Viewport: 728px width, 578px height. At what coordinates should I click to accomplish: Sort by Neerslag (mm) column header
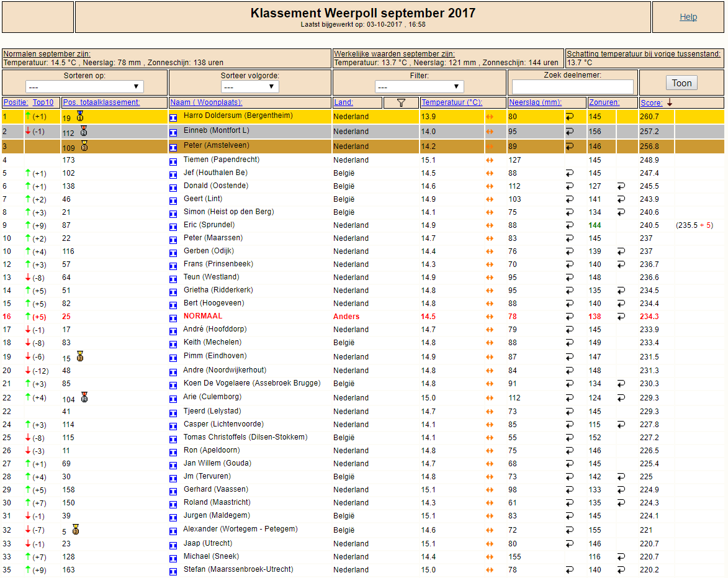click(x=535, y=102)
